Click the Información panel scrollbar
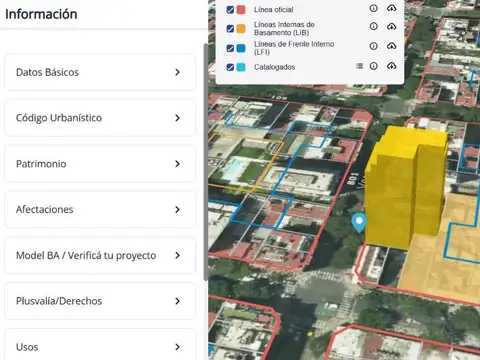 pos(206,162)
